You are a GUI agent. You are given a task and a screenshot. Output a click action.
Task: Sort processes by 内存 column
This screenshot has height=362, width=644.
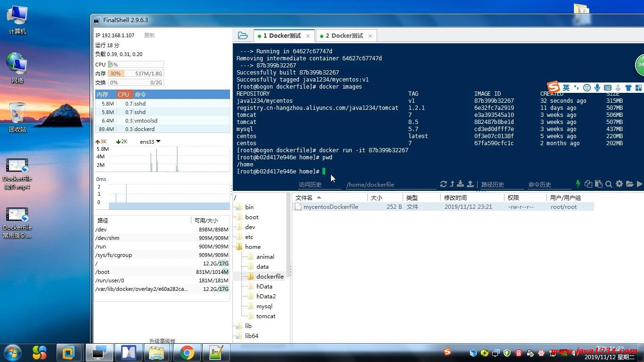tap(105, 94)
